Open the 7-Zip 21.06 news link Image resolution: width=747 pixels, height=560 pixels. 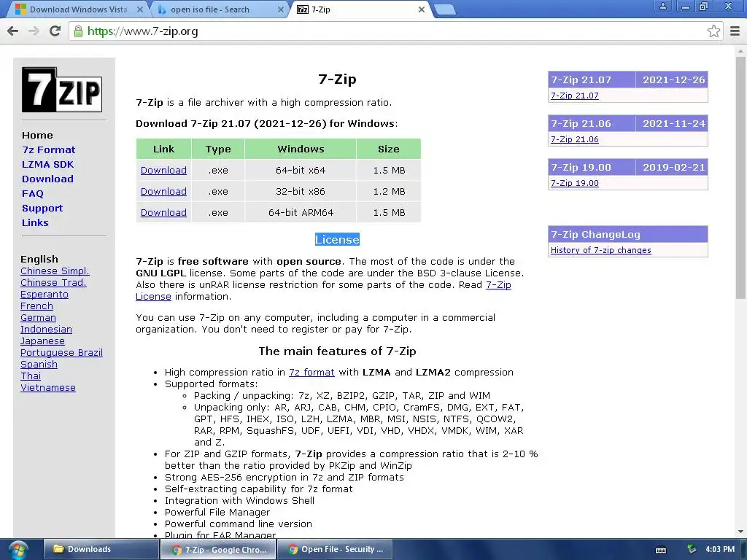click(x=575, y=139)
